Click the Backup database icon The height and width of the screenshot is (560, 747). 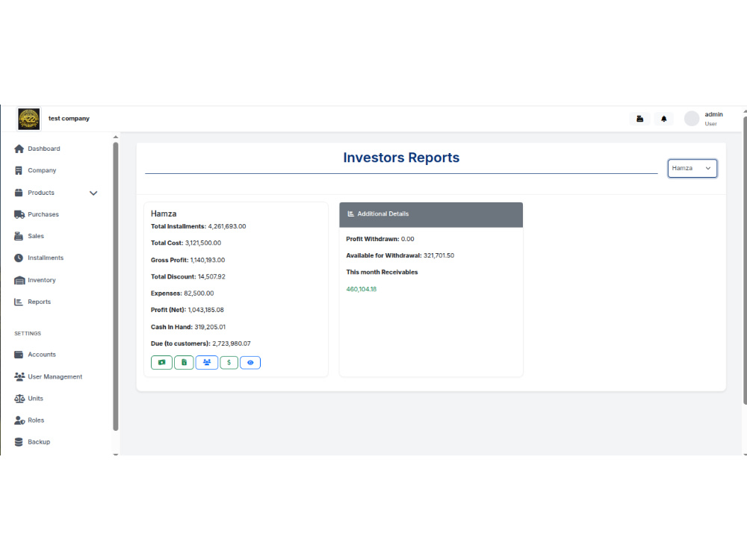[19, 442]
